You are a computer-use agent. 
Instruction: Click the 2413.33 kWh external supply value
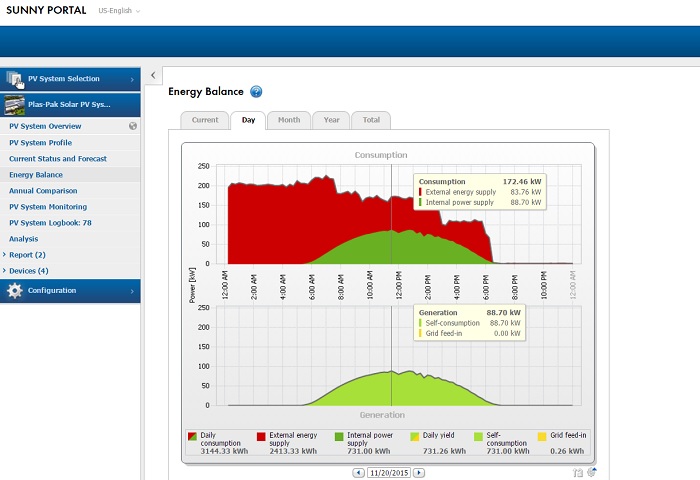click(293, 451)
